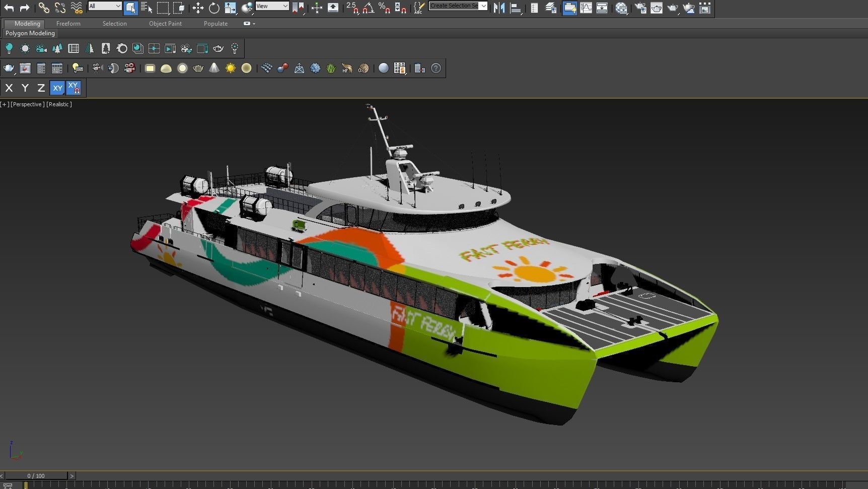Open the viewport [+] general menu
The image size is (868, 489).
pyautogui.click(x=5, y=104)
